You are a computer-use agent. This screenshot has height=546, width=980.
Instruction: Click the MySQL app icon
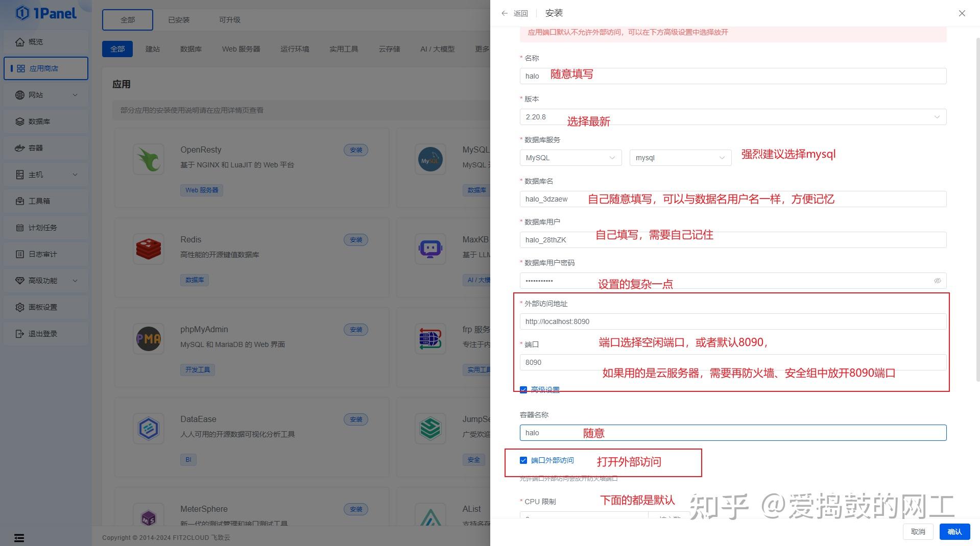[431, 159]
